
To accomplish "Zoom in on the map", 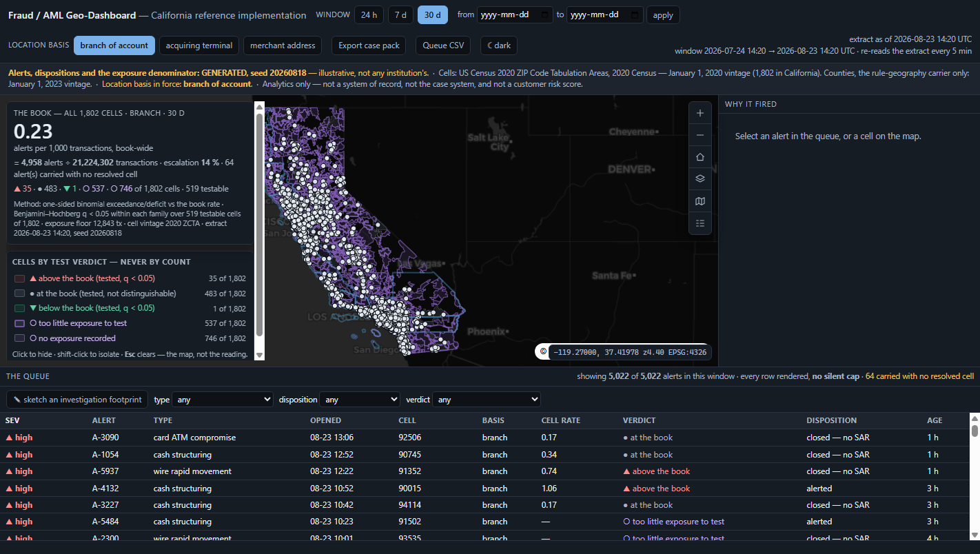I will [x=700, y=113].
